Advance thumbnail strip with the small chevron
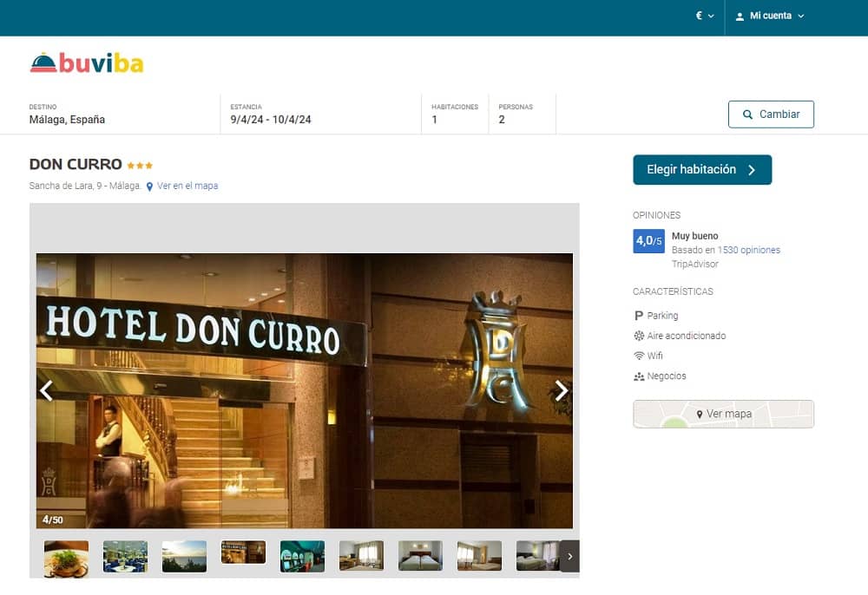This screenshot has height=595, width=868. [569, 556]
